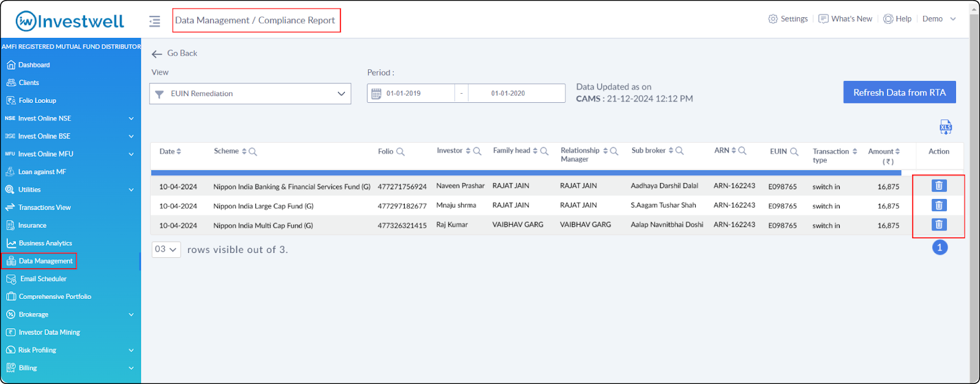Search within the Family head column
Image resolution: width=980 pixels, height=384 pixels.
pyautogui.click(x=544, y=151)
